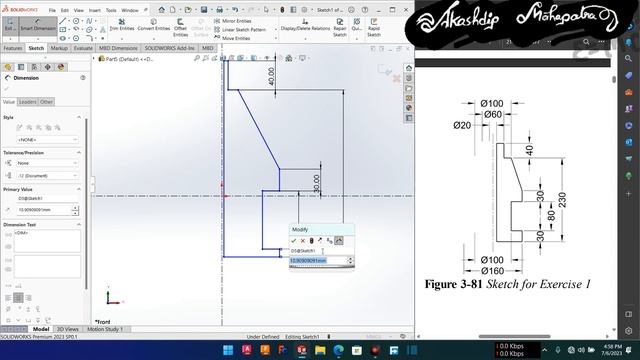The height and width of the screenshot is (360, 640).
Task: Expand the Part5 tree flyout arrow
Action: tap(94, 59)
